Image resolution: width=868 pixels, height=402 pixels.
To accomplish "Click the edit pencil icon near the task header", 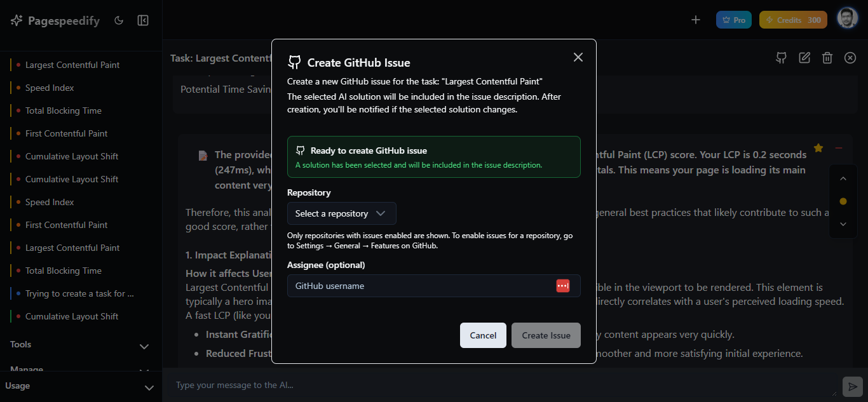I will [804, 58].
